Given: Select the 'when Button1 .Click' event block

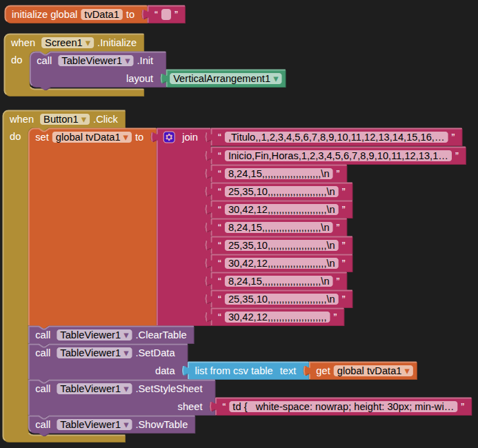Looking at the screenshot, I should pyautogui.click(x=19, y=119).
